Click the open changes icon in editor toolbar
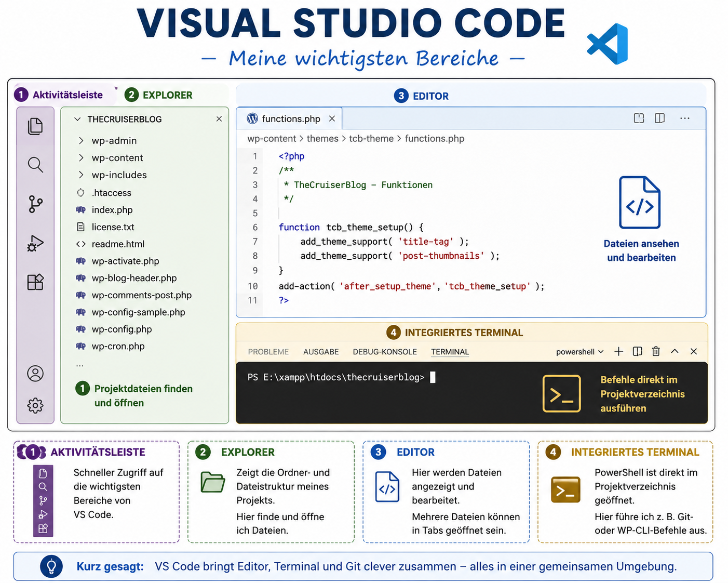Viewport: 728px width, 583px height. (639, 118)
